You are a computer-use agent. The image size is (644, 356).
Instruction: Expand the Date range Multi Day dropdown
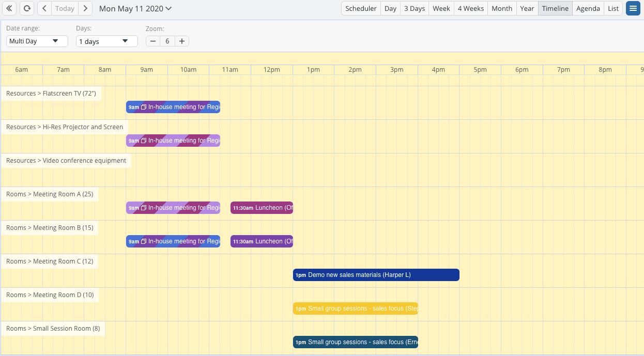[37, 41]
